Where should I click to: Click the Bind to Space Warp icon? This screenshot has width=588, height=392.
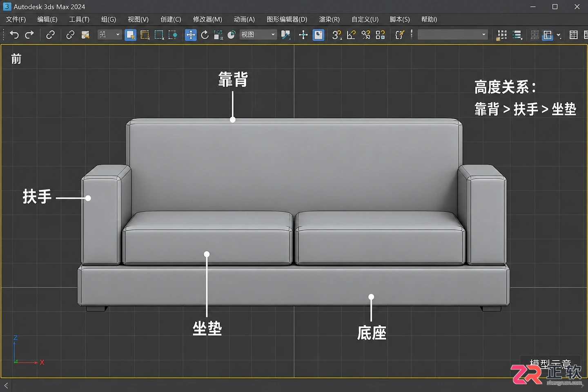click(x=85, y=35)
